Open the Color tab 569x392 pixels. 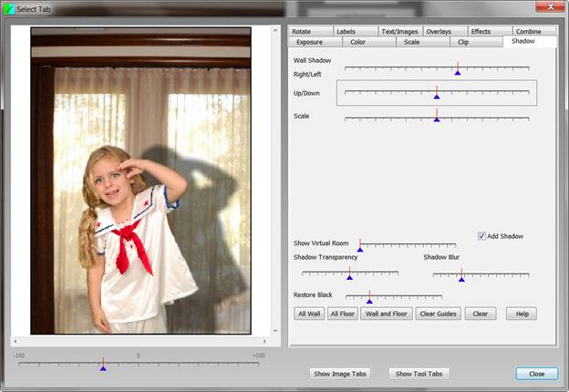(x=358, y=42)
